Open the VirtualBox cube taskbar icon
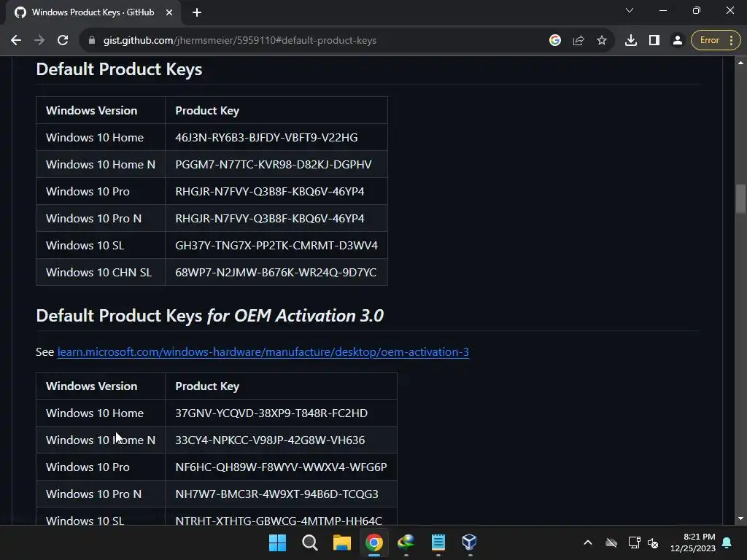 pos(469,542)
